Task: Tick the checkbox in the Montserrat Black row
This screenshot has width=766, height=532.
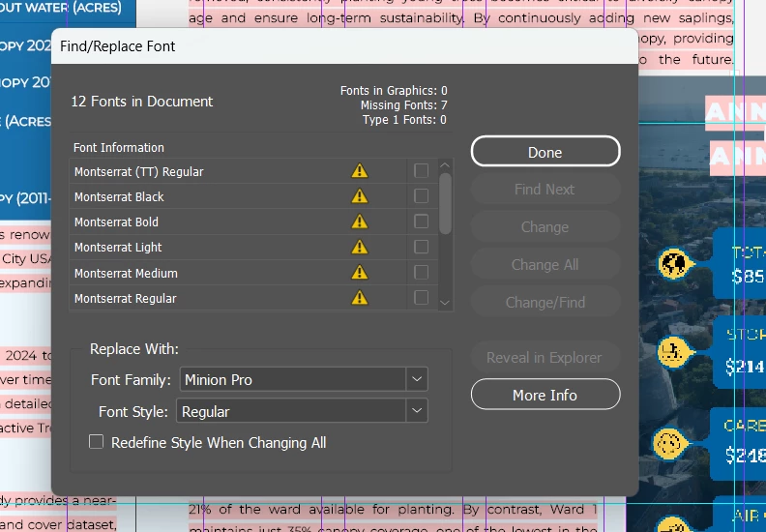Action: [421, 196]
